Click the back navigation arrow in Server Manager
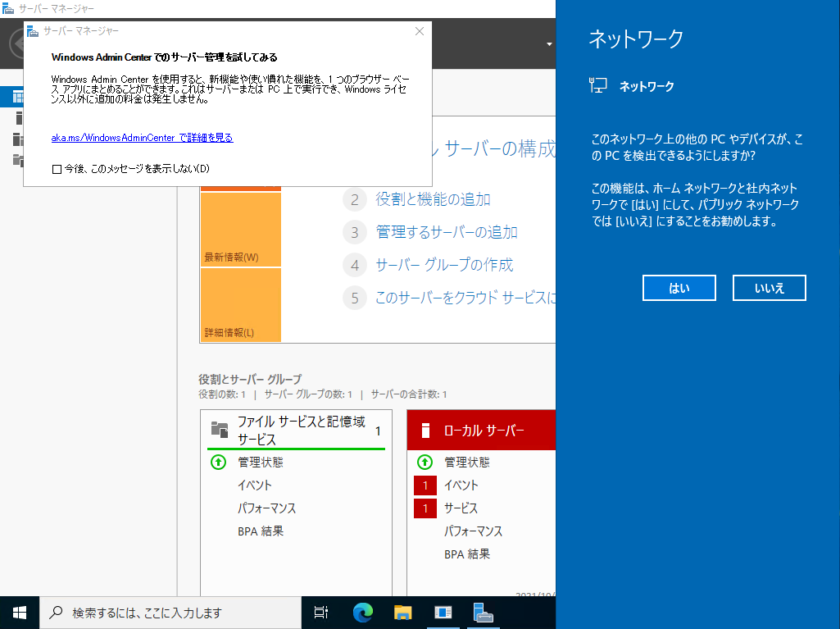 pyautogui.click(x=16, y=44)
